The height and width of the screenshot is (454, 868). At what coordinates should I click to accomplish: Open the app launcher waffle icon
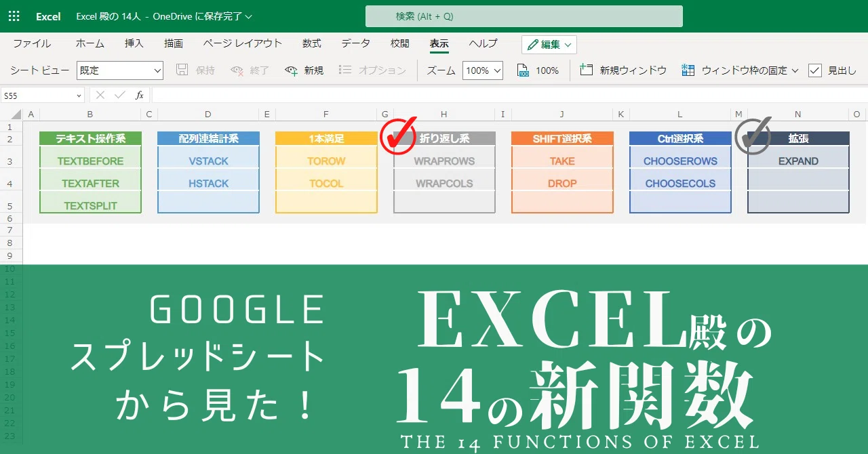(14, 16)
